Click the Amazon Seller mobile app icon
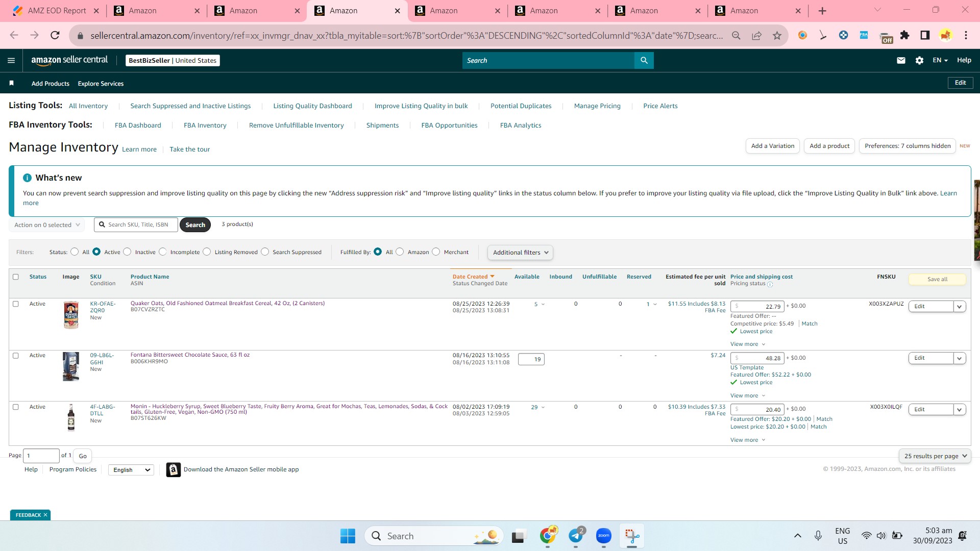 [174, 470]
